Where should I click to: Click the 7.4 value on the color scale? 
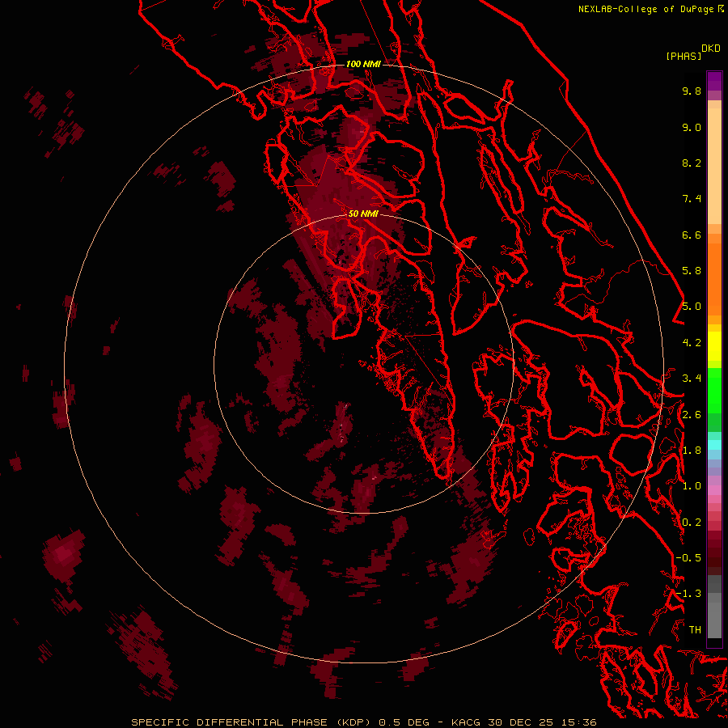point(692,199)
